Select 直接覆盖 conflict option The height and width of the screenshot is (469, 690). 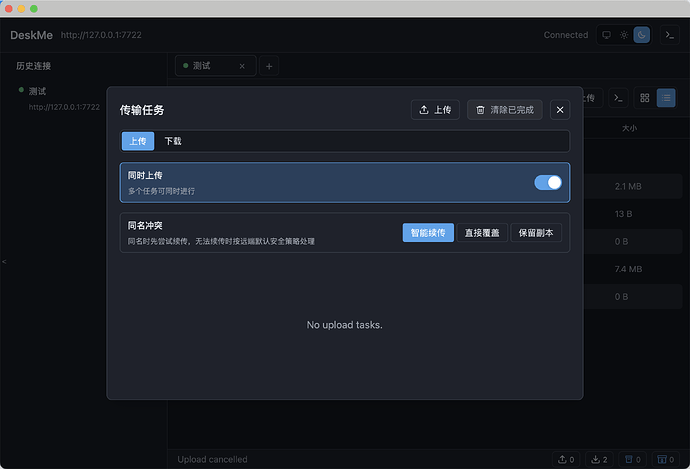[x=482, y=233]
